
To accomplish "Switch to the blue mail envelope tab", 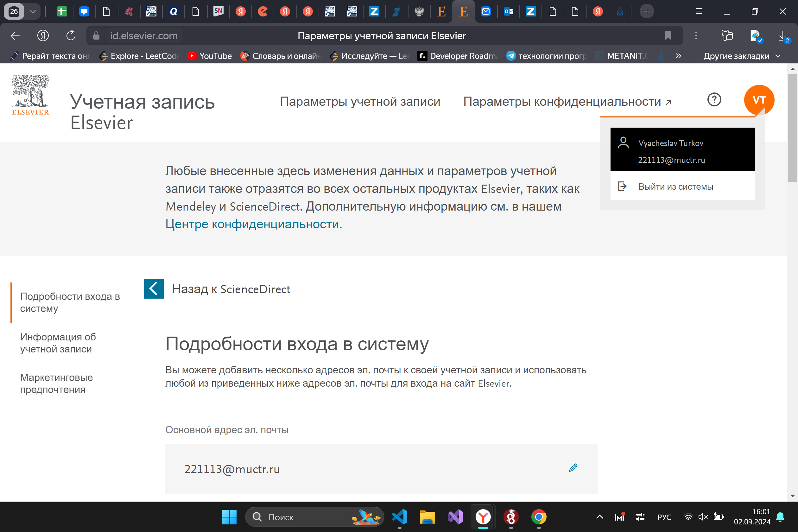I will point(485,11).
